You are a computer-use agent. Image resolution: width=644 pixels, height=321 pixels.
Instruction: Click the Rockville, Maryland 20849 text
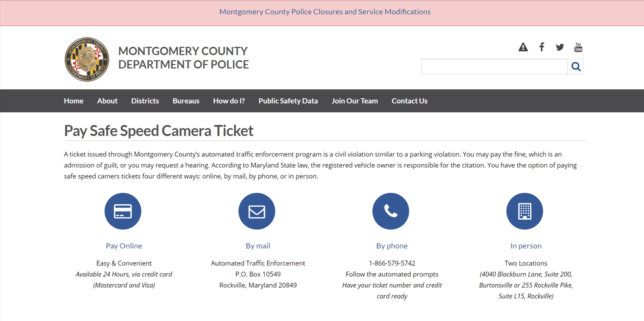pyautogui.click(x=258, y=285)
